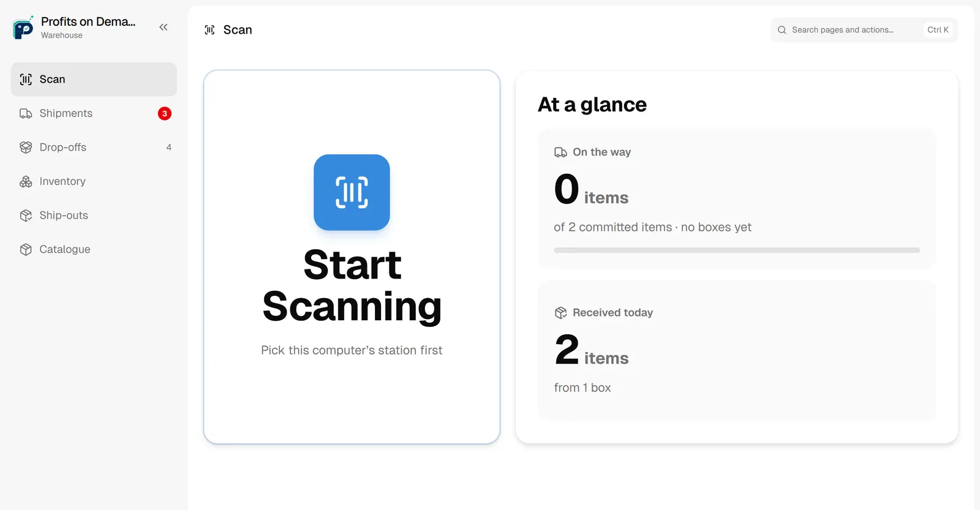980x510 pixels.
Task: Click the On the way progress bar
Action: coord(737,250)
